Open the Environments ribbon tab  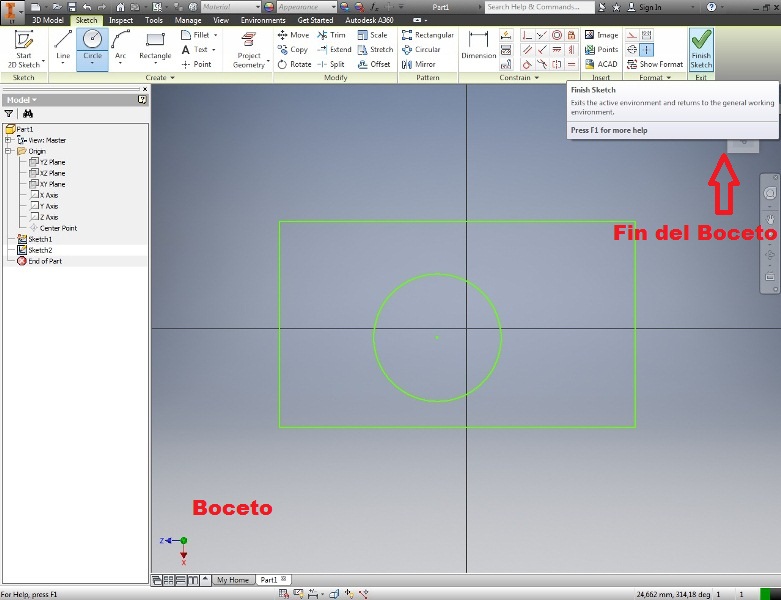(x=263, y=20)
